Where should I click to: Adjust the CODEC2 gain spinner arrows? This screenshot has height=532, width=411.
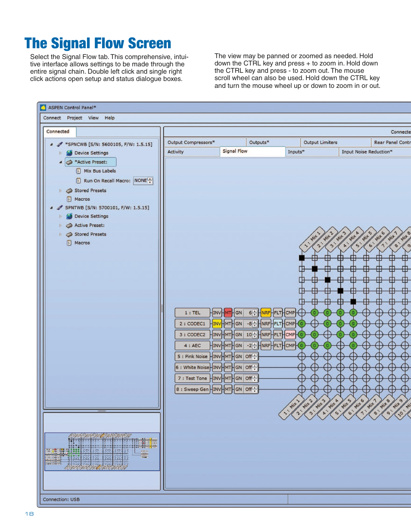(x=255, y=334)
